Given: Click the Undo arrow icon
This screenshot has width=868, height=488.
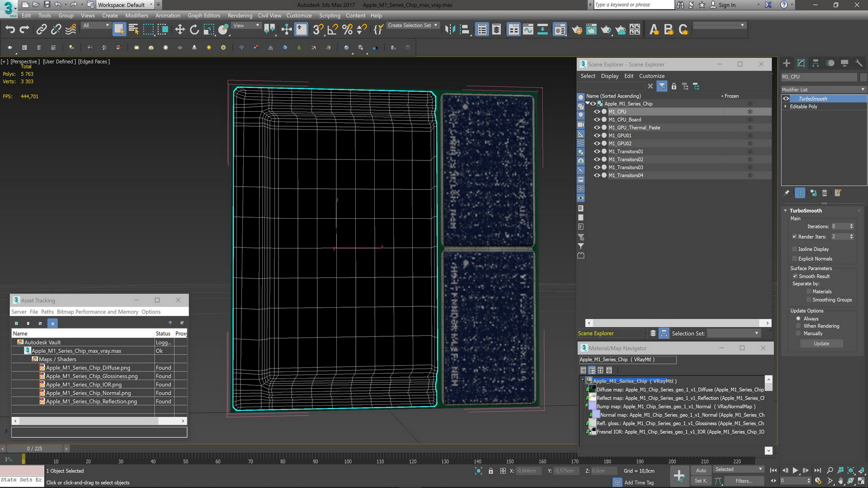Looking at the screenshot, I should (x=10, y=30).
